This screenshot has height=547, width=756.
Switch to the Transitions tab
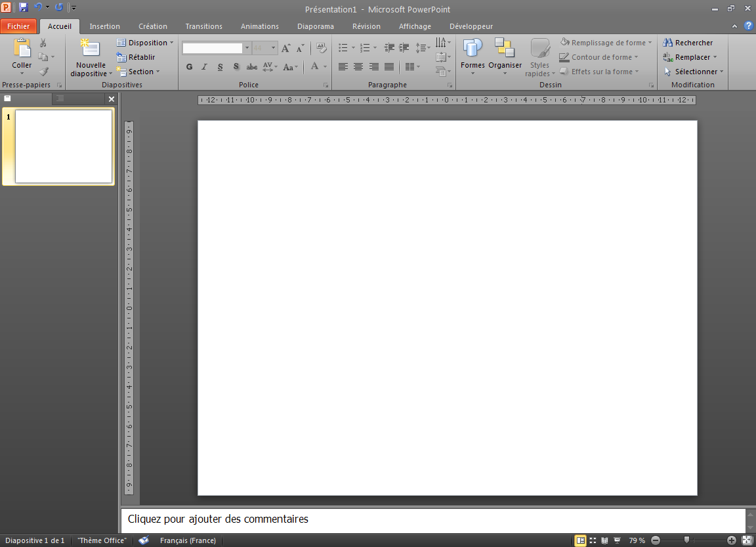pyautogui.click(x=203, y=26)
